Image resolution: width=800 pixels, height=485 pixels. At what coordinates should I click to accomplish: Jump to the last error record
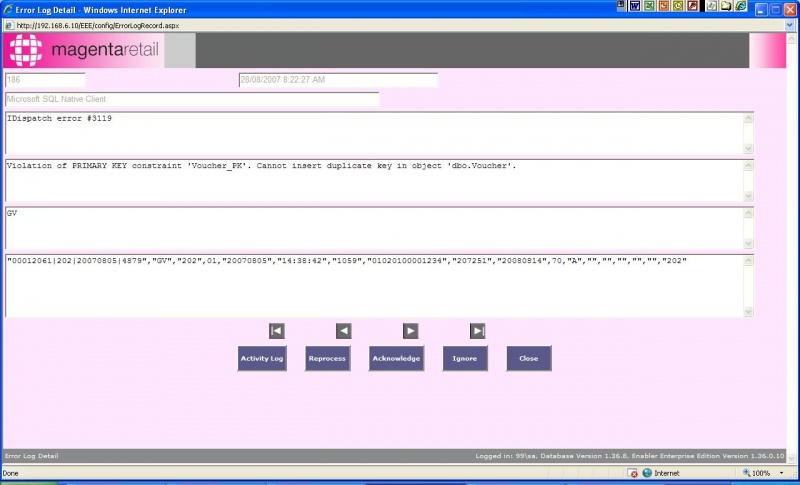tap(478, 331)
